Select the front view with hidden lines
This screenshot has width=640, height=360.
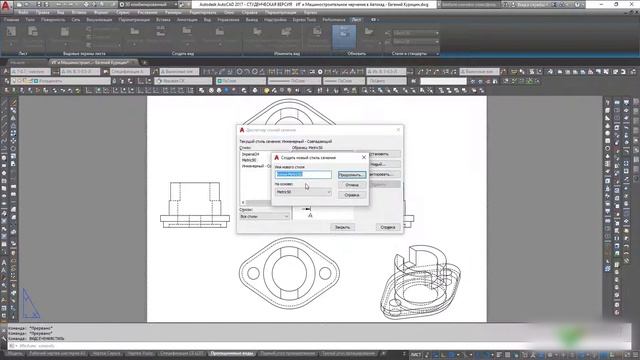tap(195, 205)
